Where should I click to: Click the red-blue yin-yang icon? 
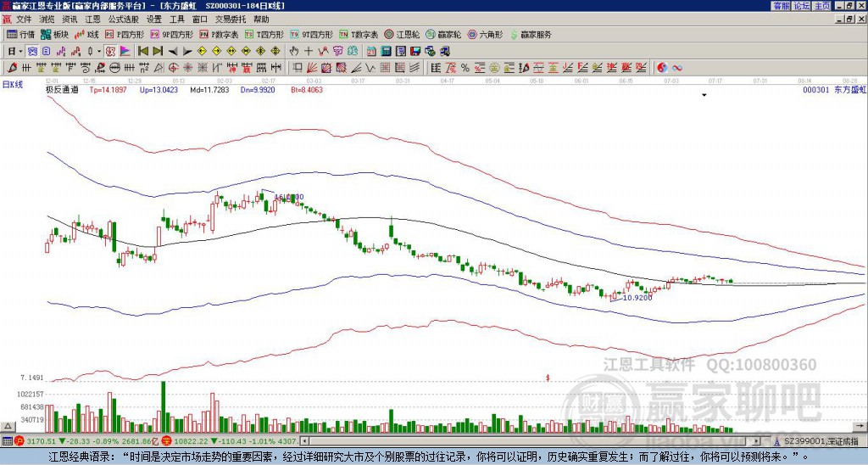coord(662,68)
